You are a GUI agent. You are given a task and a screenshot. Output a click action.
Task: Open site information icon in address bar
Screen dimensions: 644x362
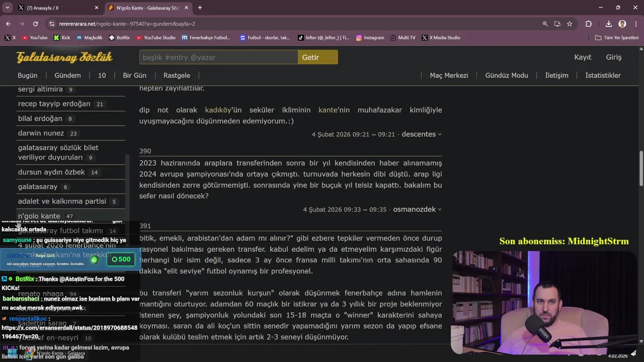pos(51,24)
